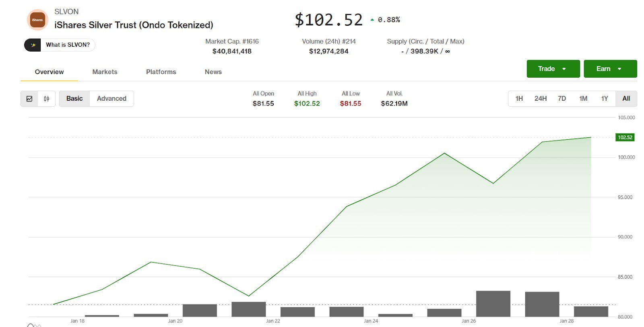Click the Market Cap #1616 label
The height and width of the screenshot is (327, 644).
[232, 41]
